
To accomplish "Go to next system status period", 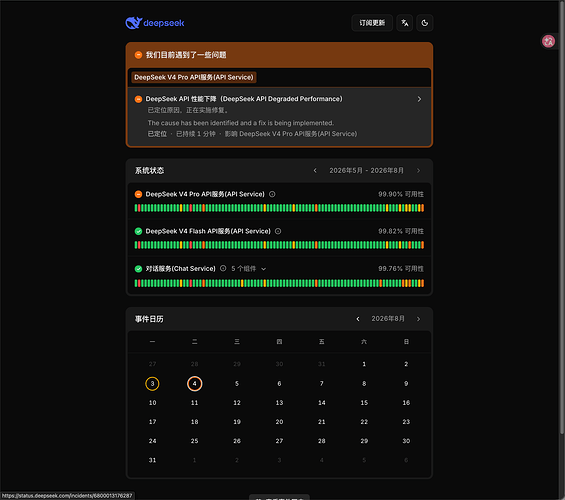I will (418, 170).
